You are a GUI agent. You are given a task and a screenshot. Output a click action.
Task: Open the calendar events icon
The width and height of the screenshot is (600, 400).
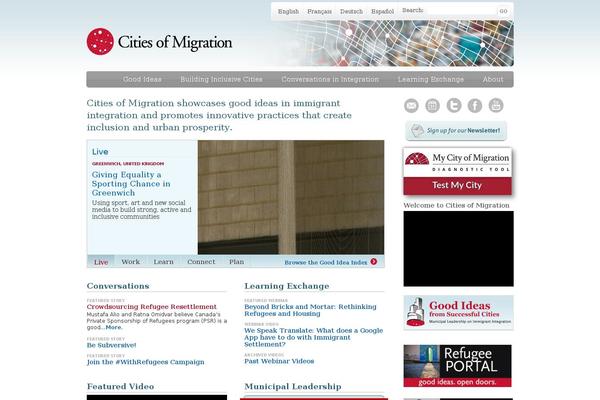432,105
